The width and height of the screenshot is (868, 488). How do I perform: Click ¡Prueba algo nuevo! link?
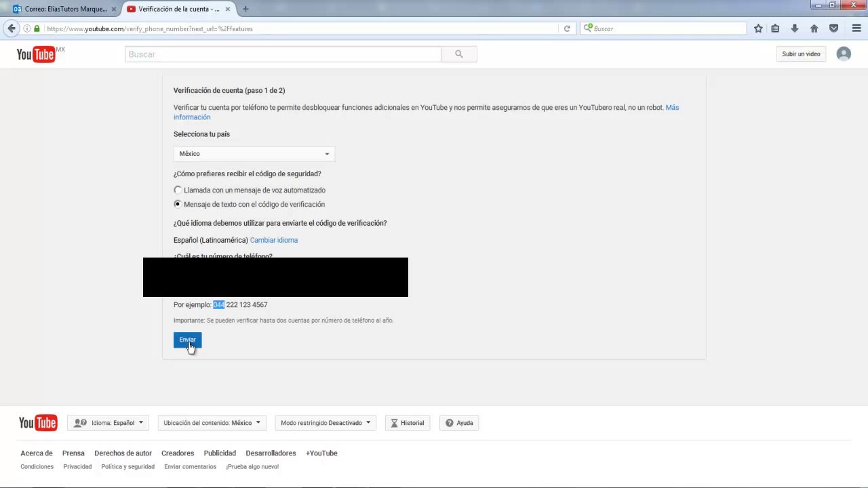coord(252,467)
